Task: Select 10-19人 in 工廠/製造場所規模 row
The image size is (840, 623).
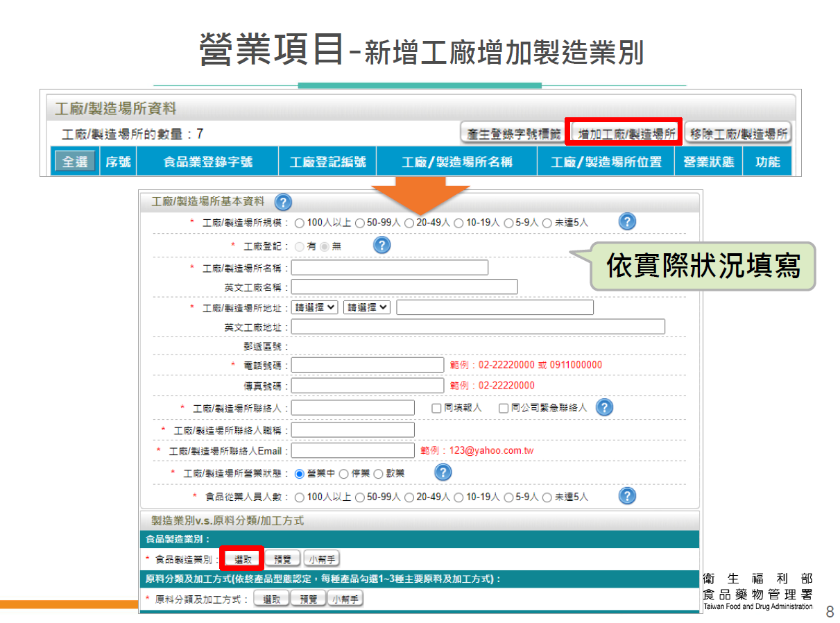Action: click(458, 223)
